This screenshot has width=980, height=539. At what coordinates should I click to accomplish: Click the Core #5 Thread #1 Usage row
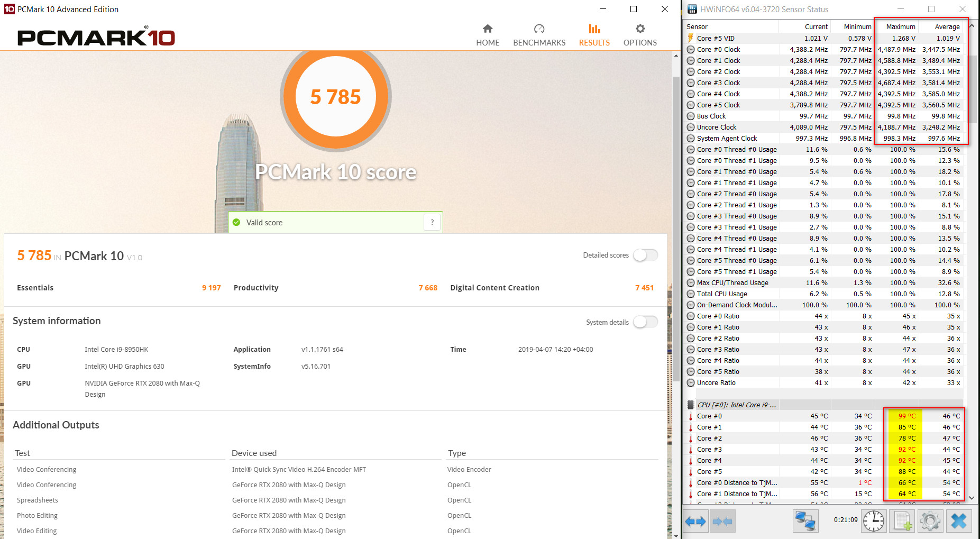point(824,271)
